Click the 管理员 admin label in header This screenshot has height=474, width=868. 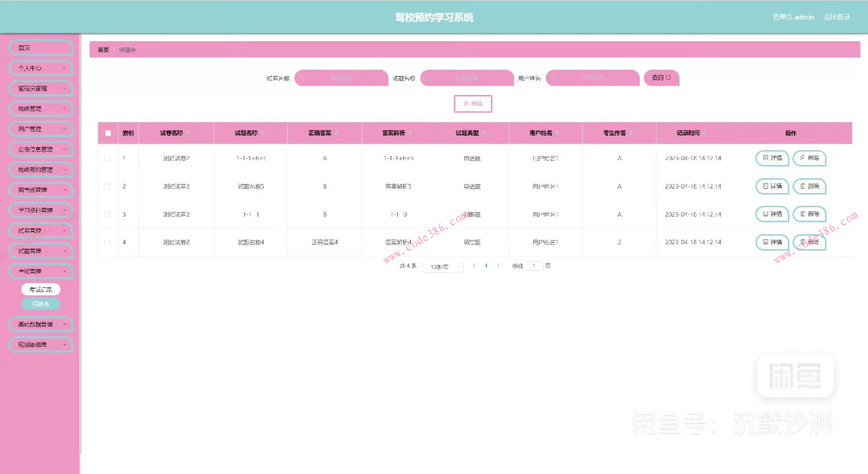(x=793, y=17)
